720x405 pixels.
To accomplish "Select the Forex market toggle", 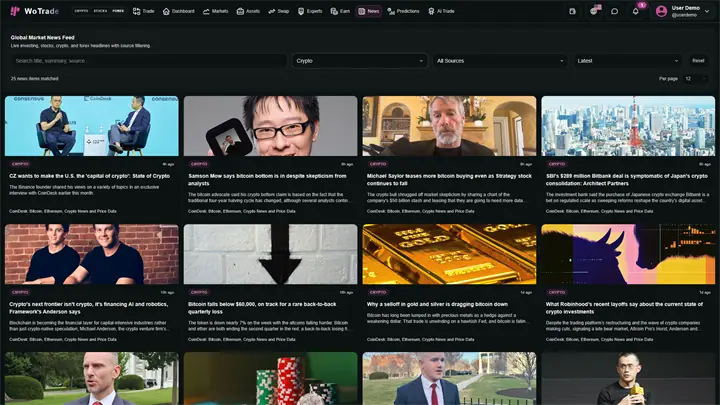I will (x=118, y=11).
